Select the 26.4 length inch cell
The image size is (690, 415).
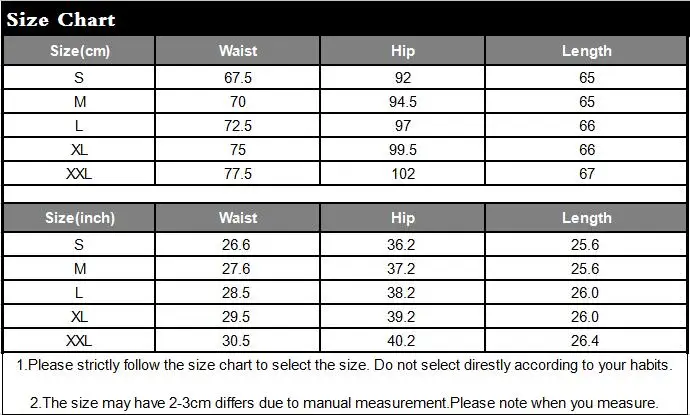585,341
